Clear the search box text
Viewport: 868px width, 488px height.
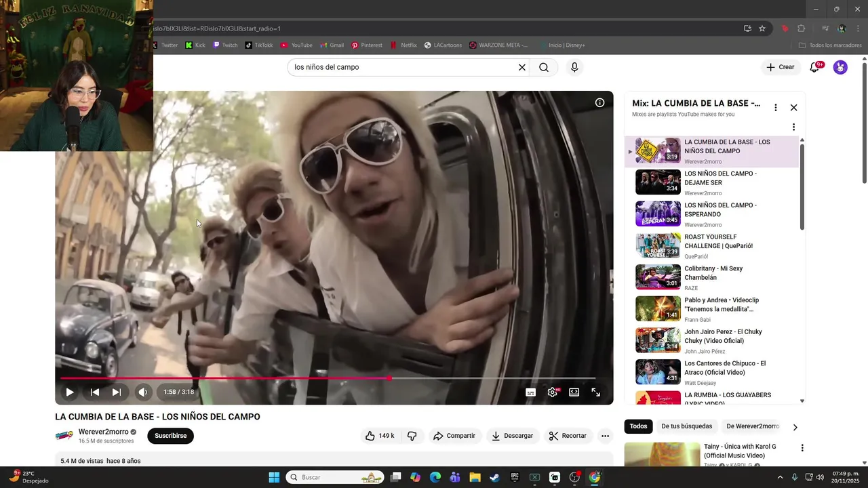[x=522, y=67]
